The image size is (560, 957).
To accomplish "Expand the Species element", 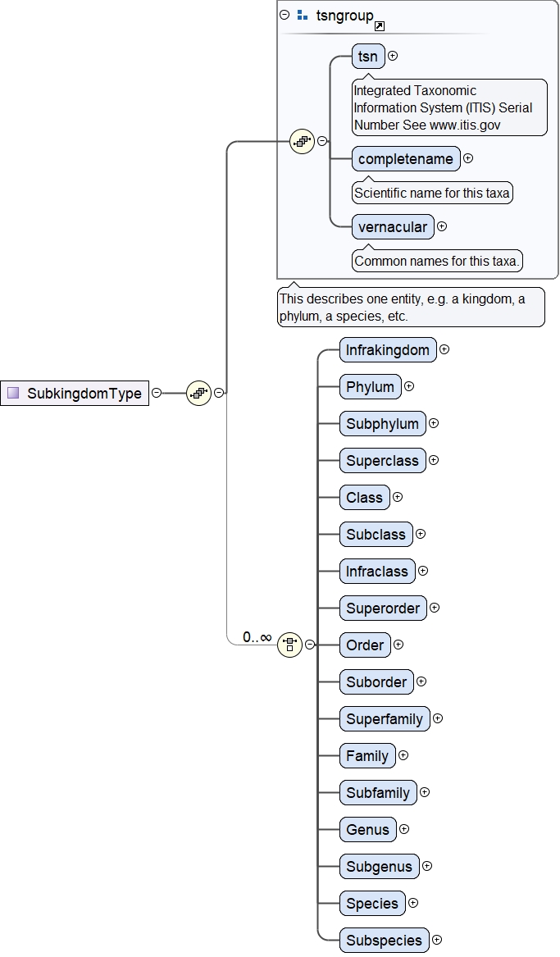I will coord(413,904).
